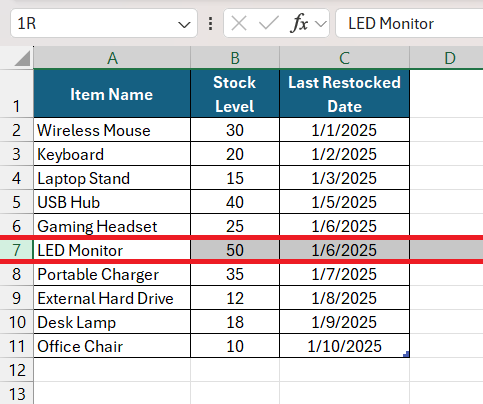Click stock level 10 for Office Chair
Viewport: 483px width, 404px height.
(x=235, y=346)
